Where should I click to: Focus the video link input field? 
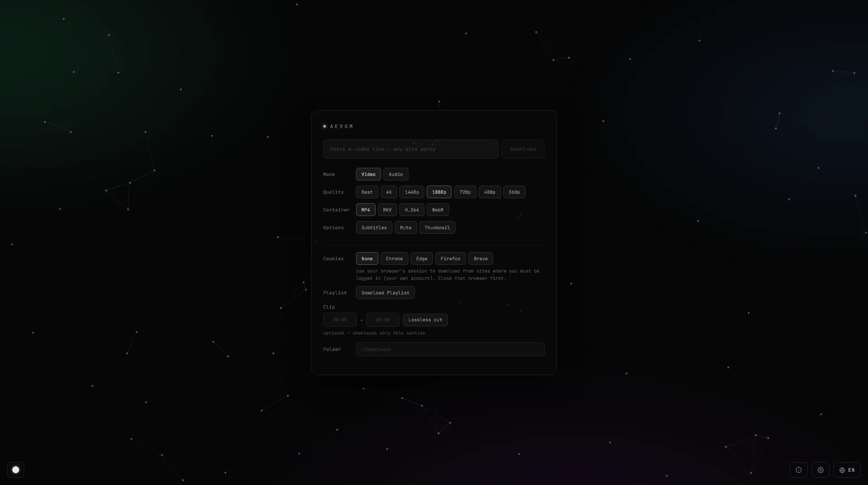click(410, 149)
